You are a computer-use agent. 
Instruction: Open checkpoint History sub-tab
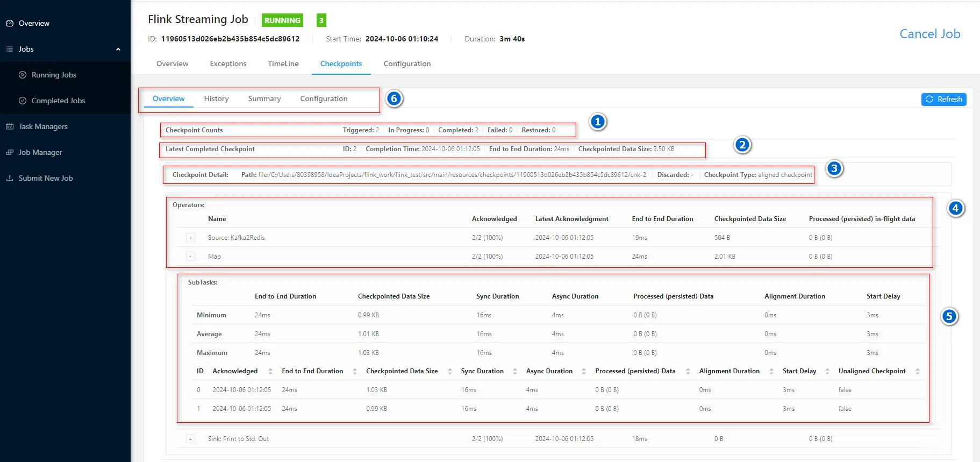[216, 98]
